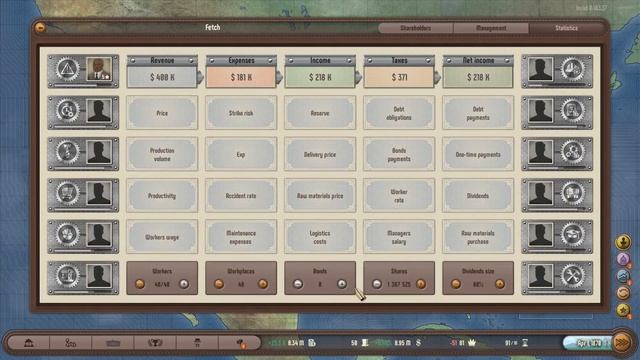Click the Revenue $408 K cell
The height and width of the screenshot is (360, 640).
162,77
